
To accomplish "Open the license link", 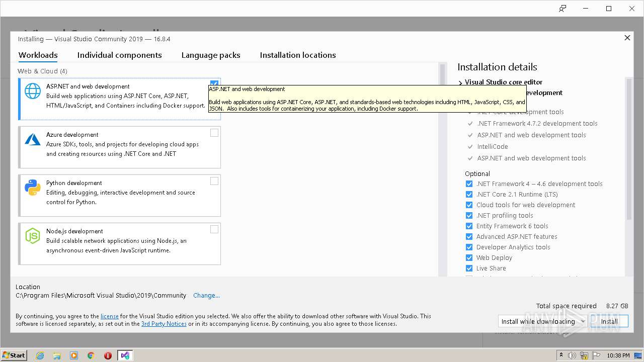I will (x=110, y=316).
